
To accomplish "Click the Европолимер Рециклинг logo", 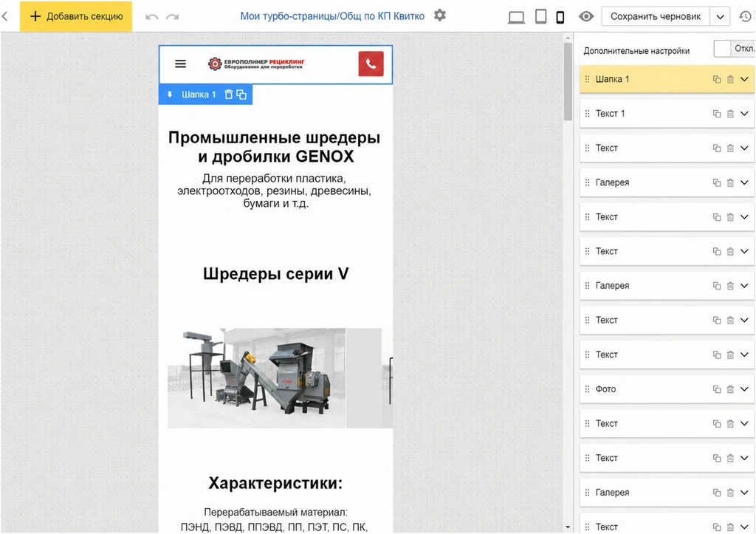I will coord(256,64).
